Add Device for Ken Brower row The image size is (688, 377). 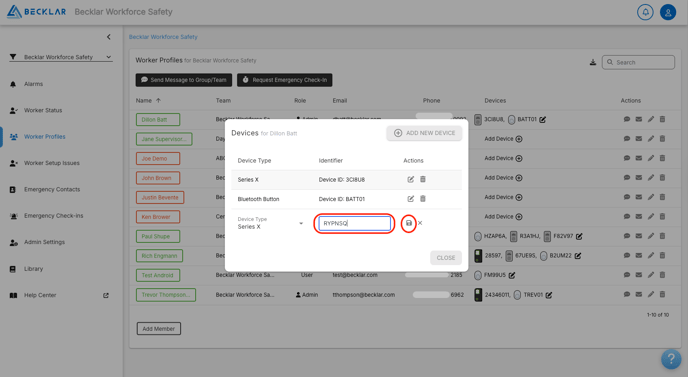pyautogui.click(x=503, y=217)
